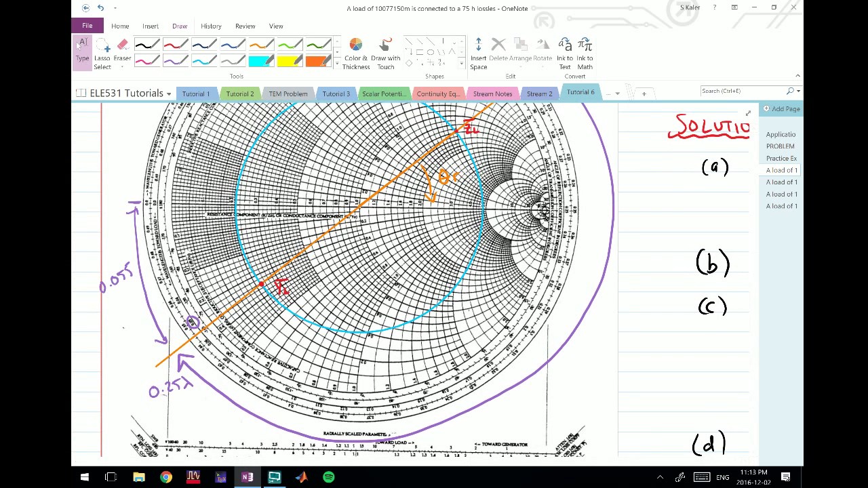Choose the orange highlighter
Viewport: 868px width, 488px height.
click(318, 62)
